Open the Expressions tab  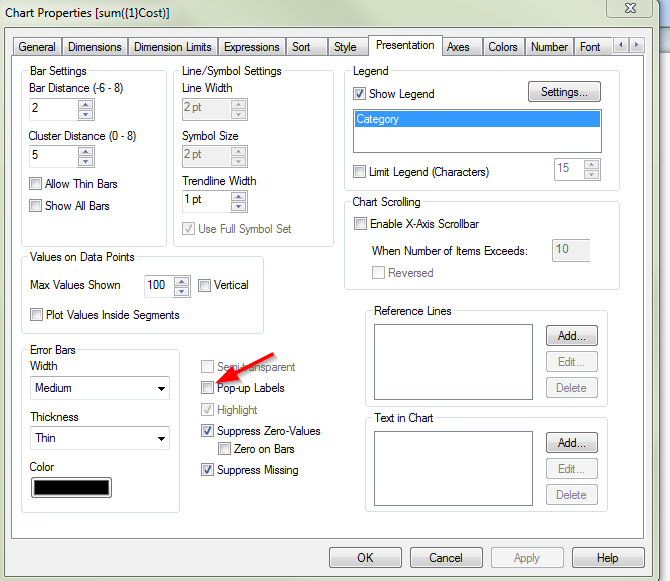252,47
